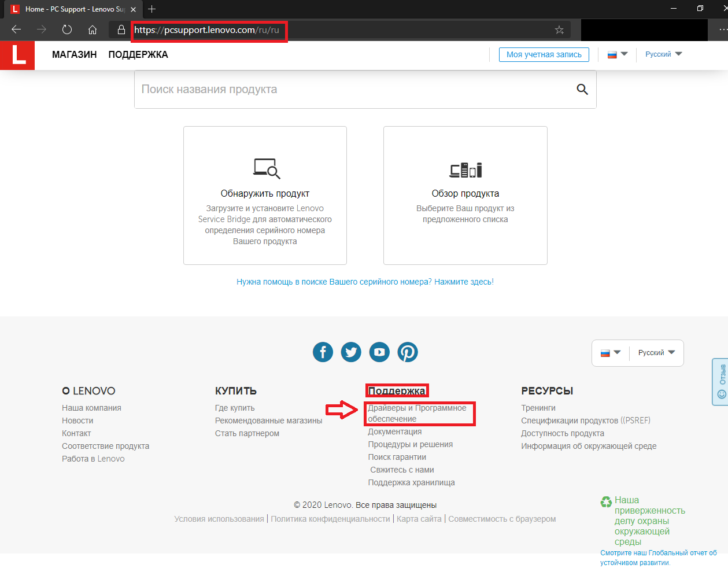
Task: Open Политика конфиденциальности link
Action: click(x=330, y=519)
